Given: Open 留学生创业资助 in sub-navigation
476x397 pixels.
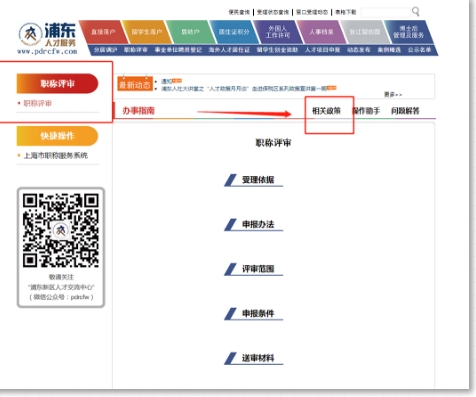Looking at the screenshot, I should tap(277, 50).
